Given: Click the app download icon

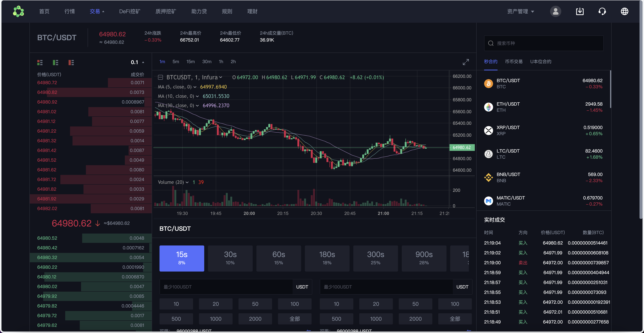Looking at the screenshot, I should click(x=580, y=11).
